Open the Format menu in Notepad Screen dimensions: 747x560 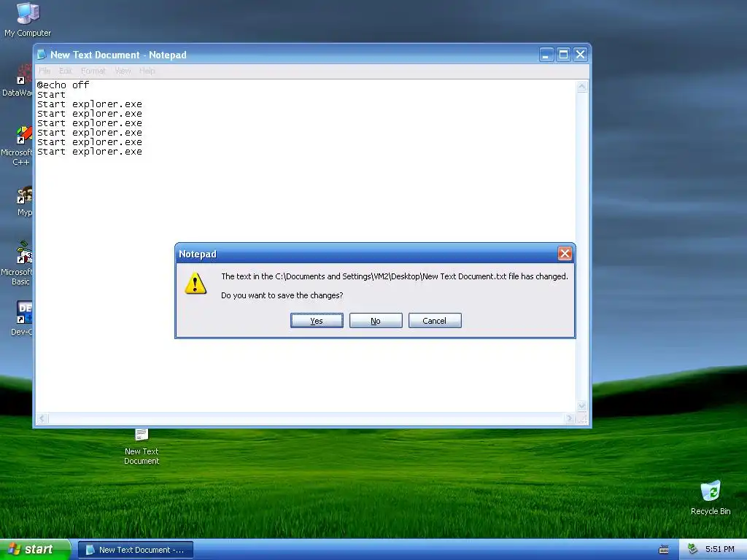coord(93,71)
